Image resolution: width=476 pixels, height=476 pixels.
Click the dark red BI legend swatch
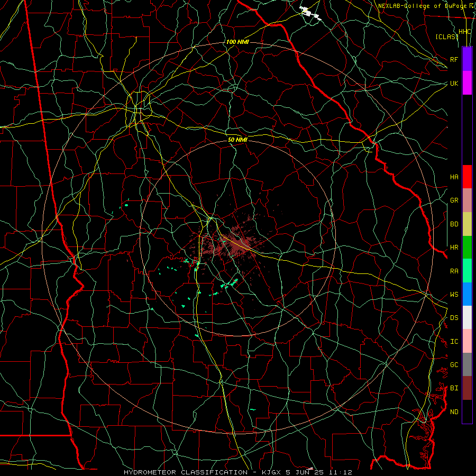tap(467, 388)
